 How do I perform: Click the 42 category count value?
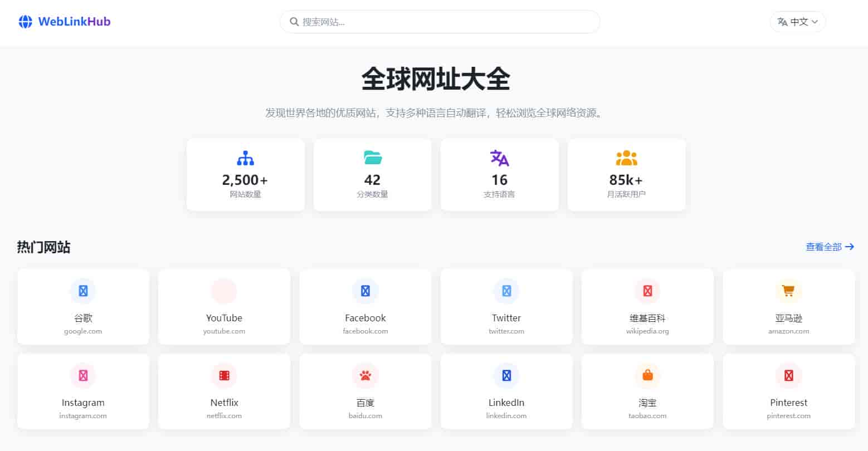coord(373,180)
